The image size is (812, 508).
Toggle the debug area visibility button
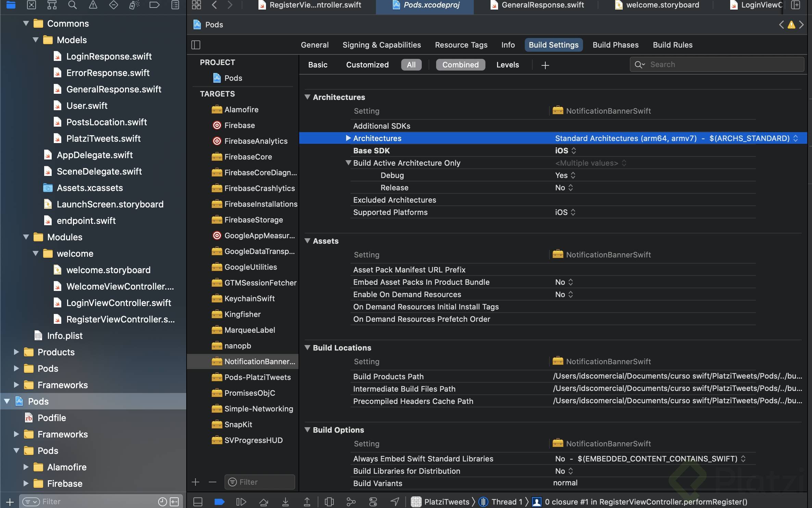[x=198, y=502]
